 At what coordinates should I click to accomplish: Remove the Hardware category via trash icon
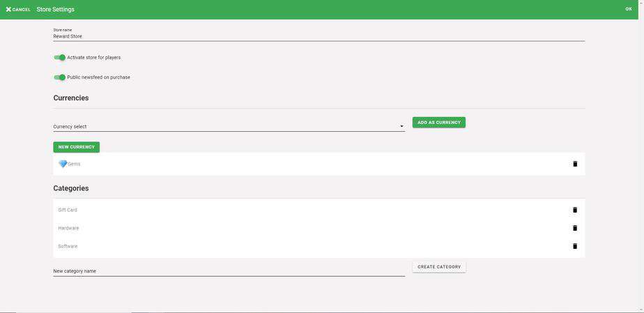(575, 228)
